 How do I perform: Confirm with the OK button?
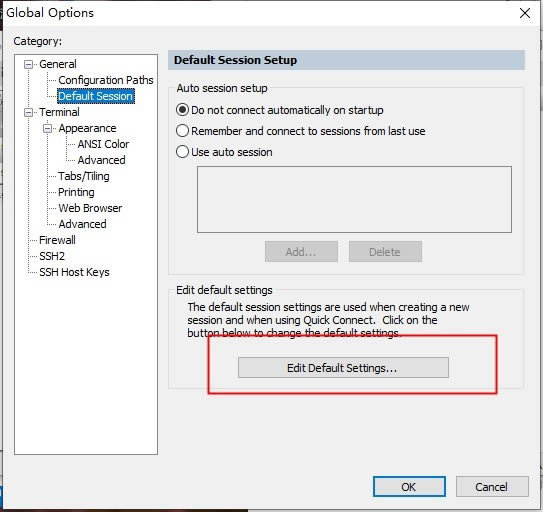(x=409, y=487)
